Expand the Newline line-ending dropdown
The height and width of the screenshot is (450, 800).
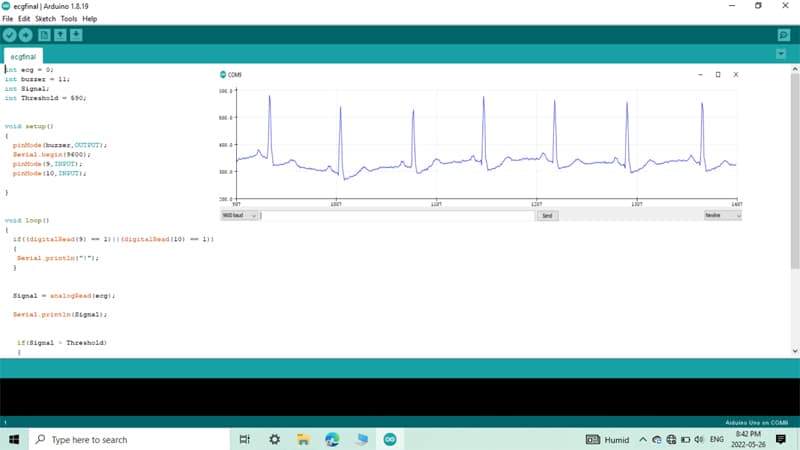coord(722,215)
